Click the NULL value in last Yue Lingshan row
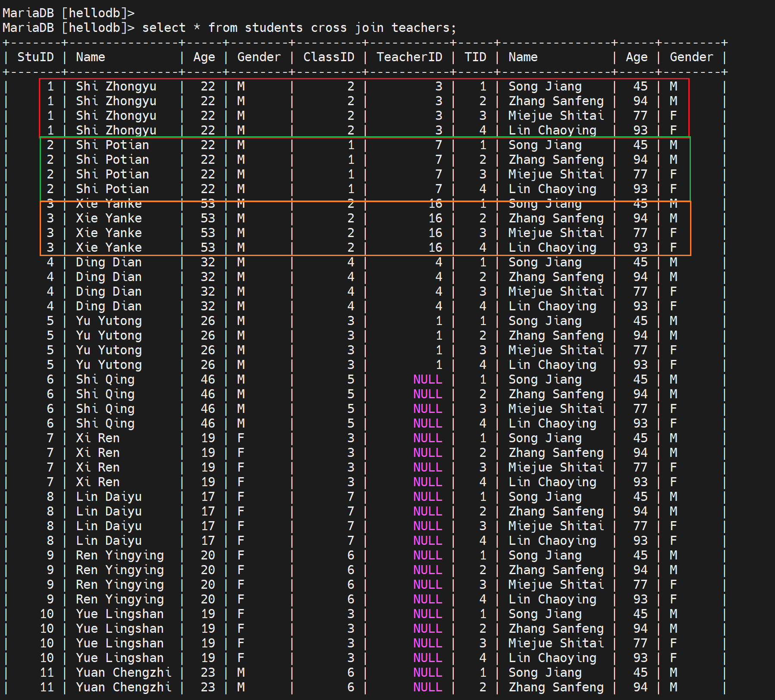Image resolution: width=775 pixels, height=700 pixels. pos(427,658)
